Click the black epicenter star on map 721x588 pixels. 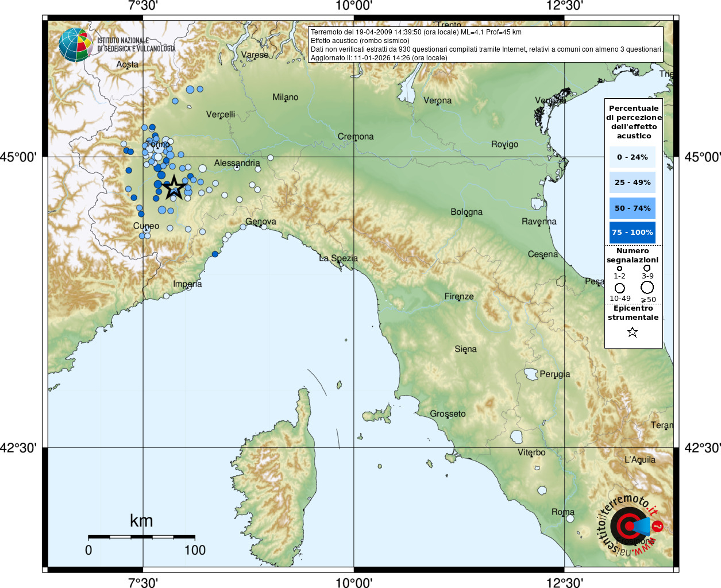[174, 188]
